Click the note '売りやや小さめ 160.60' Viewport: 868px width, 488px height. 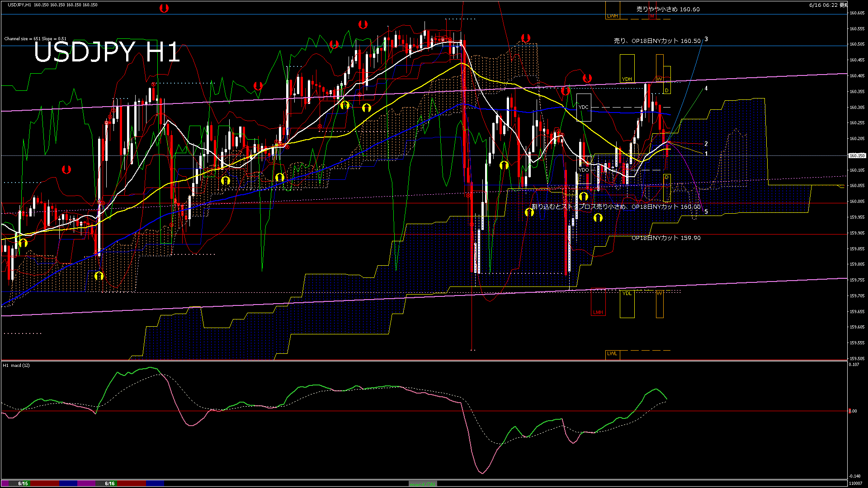point(668,9)
